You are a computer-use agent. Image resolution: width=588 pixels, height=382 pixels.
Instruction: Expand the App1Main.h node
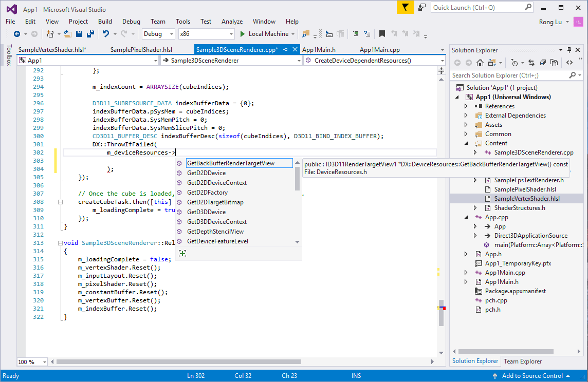pyautogui.click(x=466, y=282)
